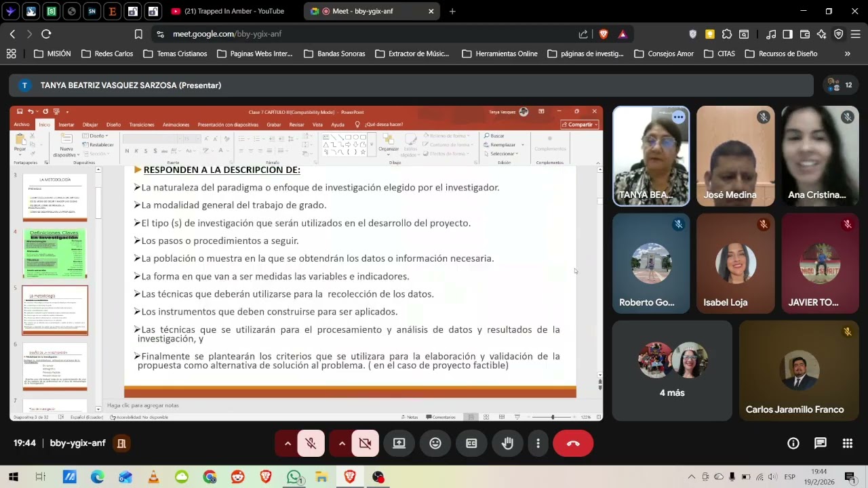Turn on the camera in Meet

pyautogui.click(x=366, y=443)
